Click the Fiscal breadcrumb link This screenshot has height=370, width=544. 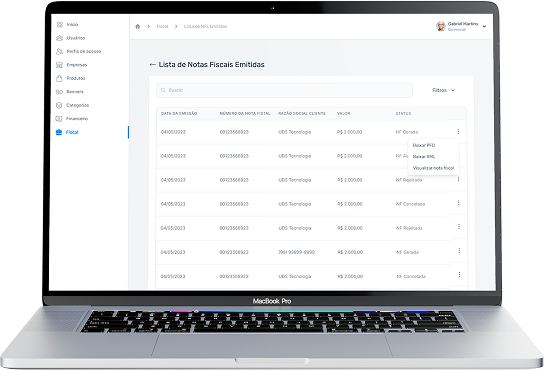pyautogui.click(x=162, y=26)
